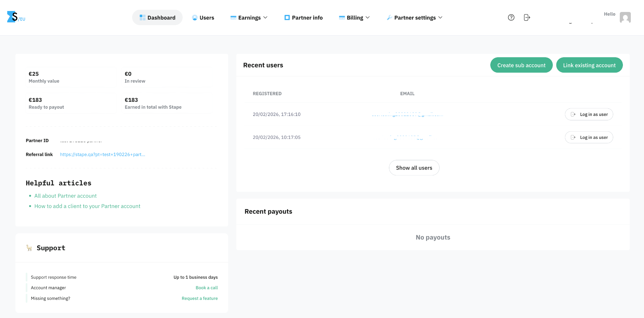Click Up to 1 business days text

pos(196,277)
